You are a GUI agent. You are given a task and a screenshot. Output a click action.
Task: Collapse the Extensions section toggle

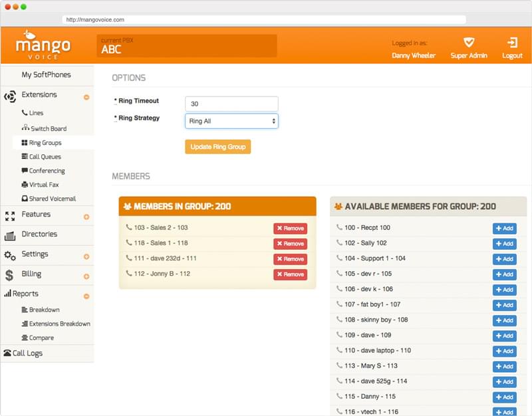point(86,97)
